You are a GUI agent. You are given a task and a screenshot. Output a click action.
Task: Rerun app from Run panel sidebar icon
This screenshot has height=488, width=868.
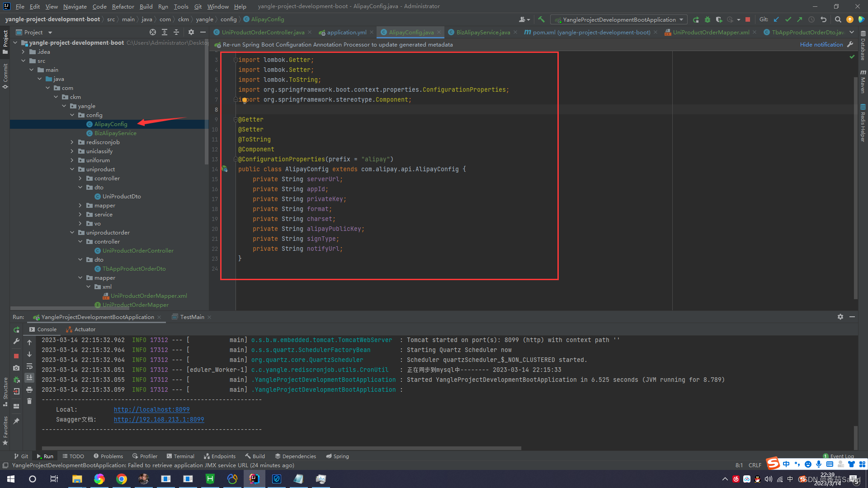pos(17,330)
